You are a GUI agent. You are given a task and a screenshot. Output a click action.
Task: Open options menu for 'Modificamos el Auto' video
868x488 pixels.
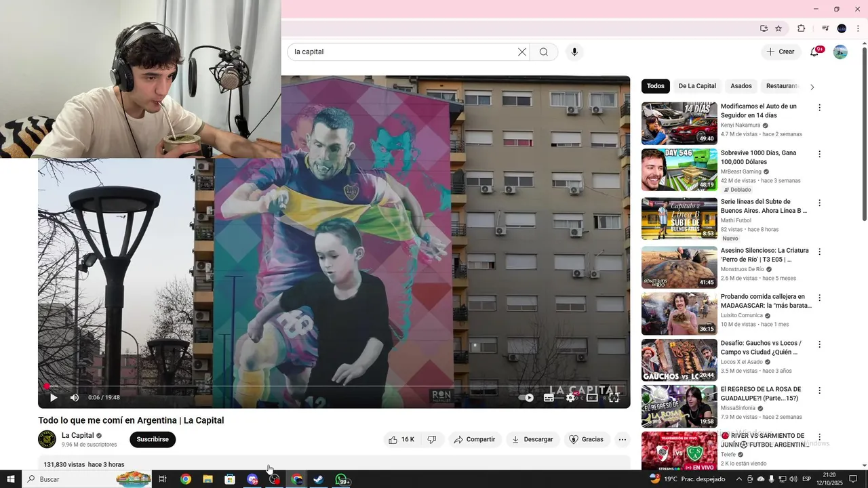(x=819, y=108)
